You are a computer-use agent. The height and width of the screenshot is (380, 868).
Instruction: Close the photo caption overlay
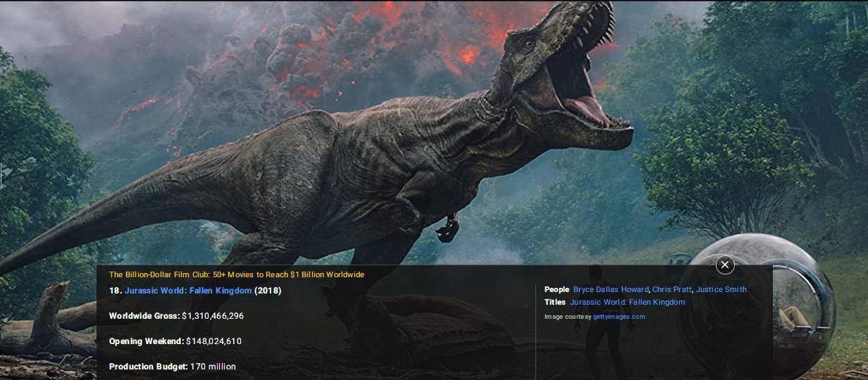[725, 265]
